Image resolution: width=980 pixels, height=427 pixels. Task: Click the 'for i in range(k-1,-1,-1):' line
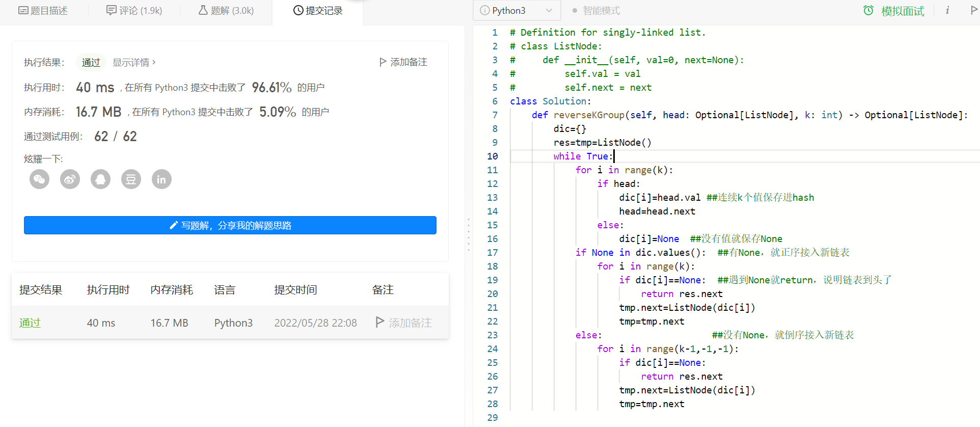[x=668, y=349]
